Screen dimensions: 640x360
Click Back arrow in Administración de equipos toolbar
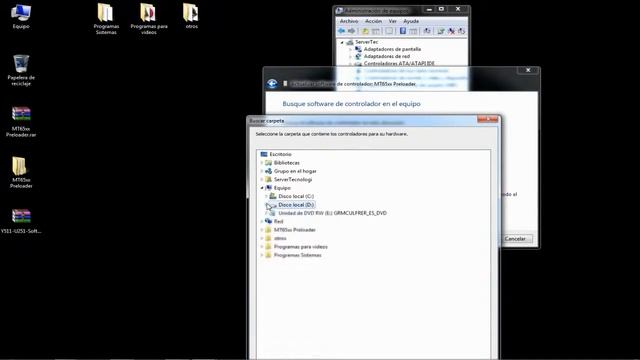(x=341, y=31)
